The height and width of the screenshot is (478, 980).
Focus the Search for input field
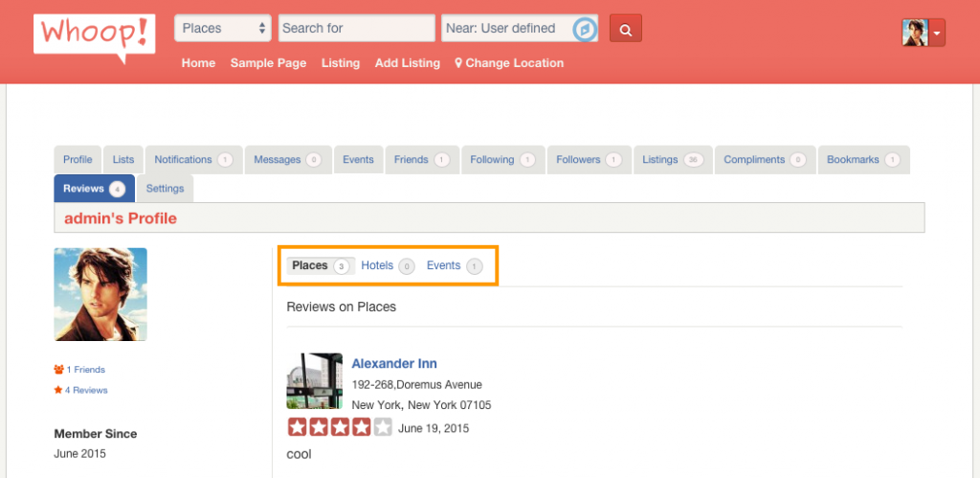click(x=356, y=28)
